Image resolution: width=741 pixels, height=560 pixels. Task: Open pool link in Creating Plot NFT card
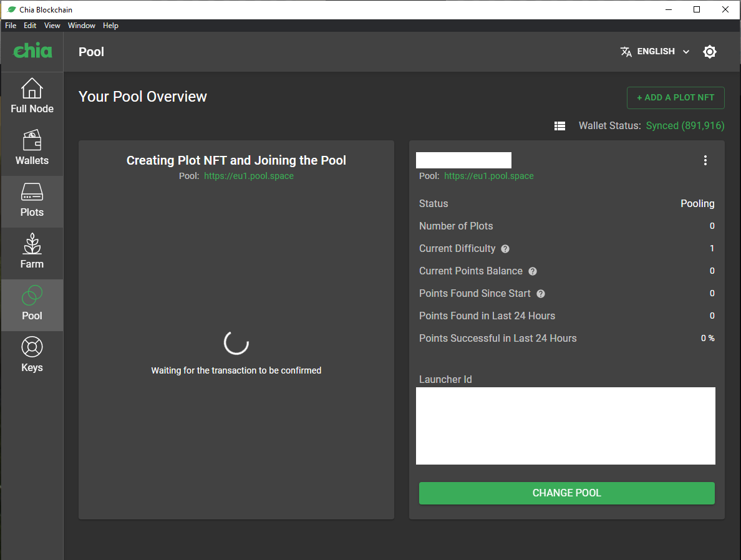pos(249,176)
